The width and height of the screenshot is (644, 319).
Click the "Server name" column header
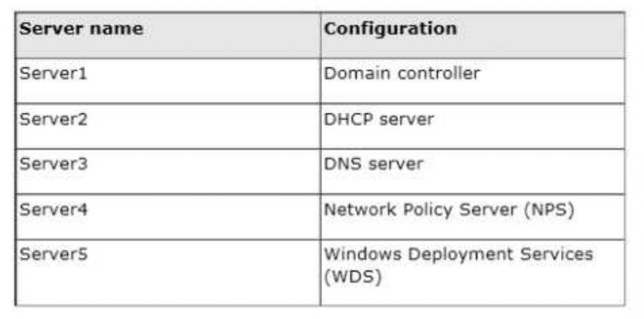click(81, 30)
